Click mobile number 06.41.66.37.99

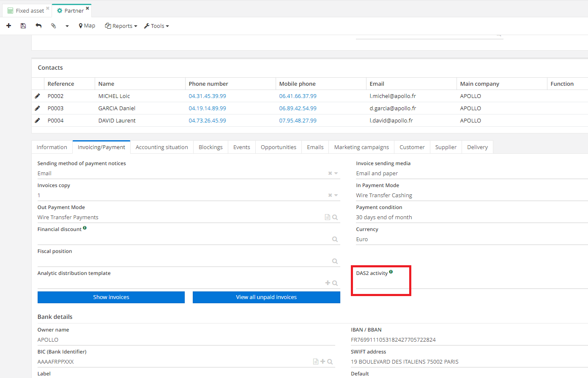(x=298, y=96)
